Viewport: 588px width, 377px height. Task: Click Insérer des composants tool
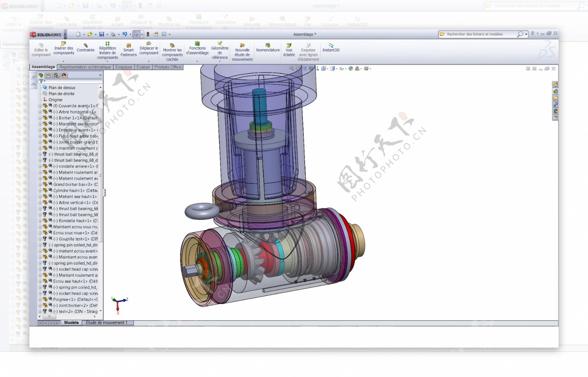(64, 48)
